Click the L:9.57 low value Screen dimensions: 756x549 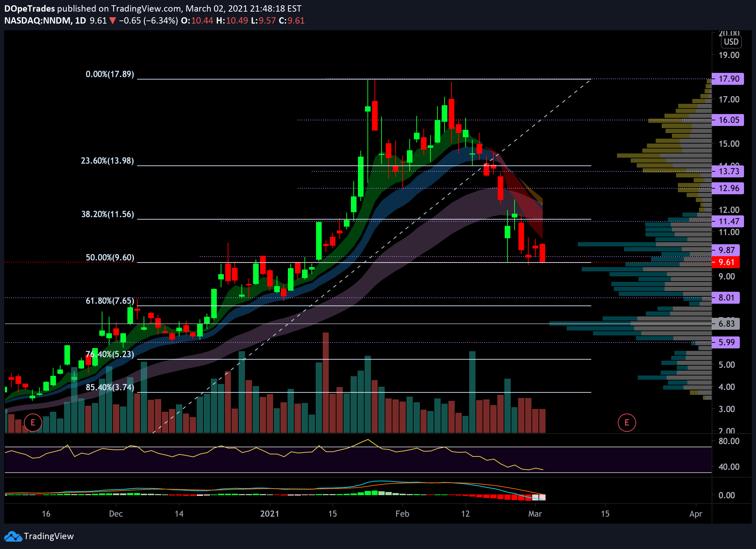point(263,21)
